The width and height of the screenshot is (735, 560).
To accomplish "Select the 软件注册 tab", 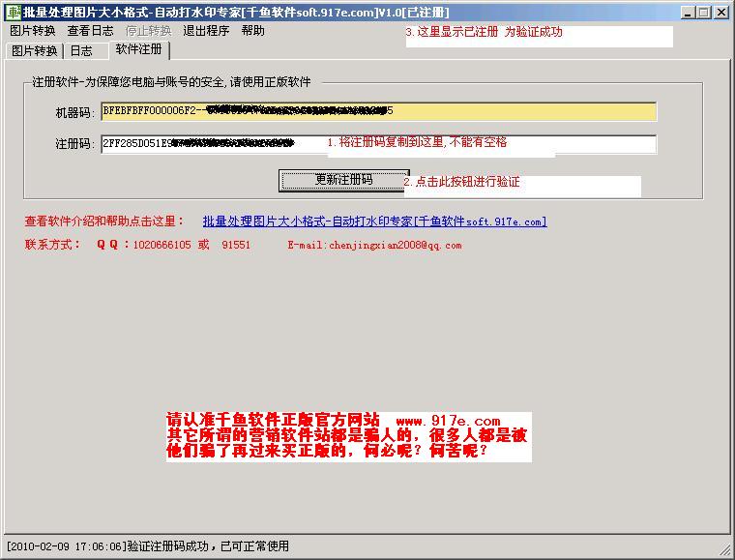I will click(x=138, y=49).
